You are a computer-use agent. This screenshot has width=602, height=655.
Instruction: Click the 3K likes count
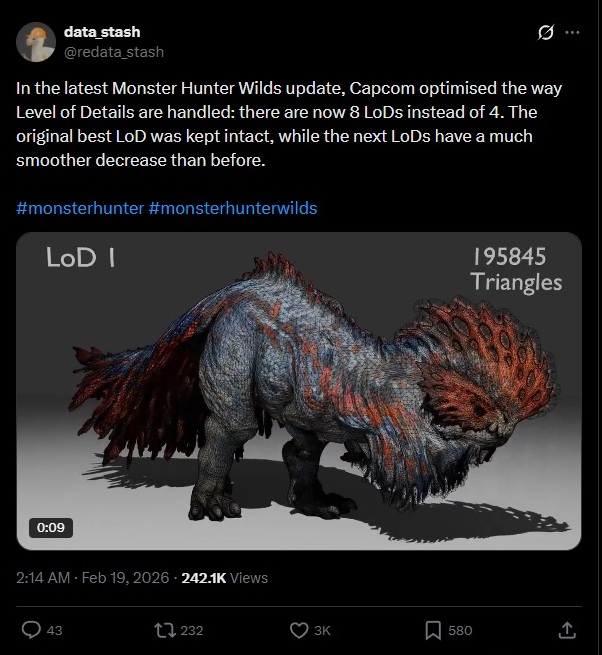(x=322, y=630)
